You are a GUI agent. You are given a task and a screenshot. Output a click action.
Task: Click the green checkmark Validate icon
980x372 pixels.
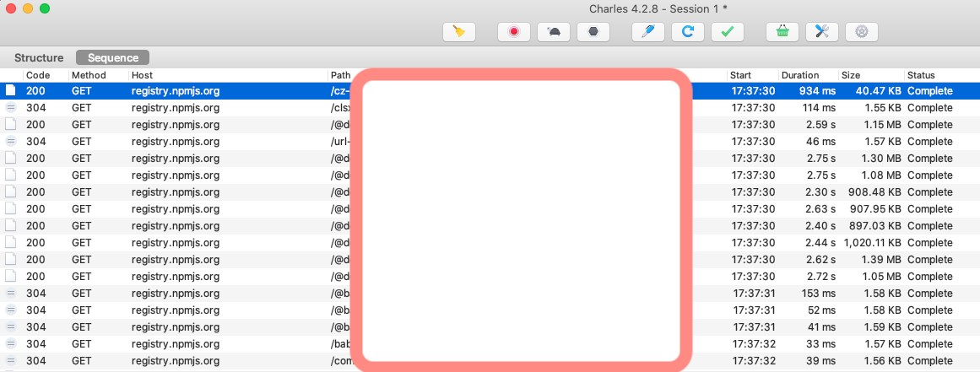pos(728,32)
